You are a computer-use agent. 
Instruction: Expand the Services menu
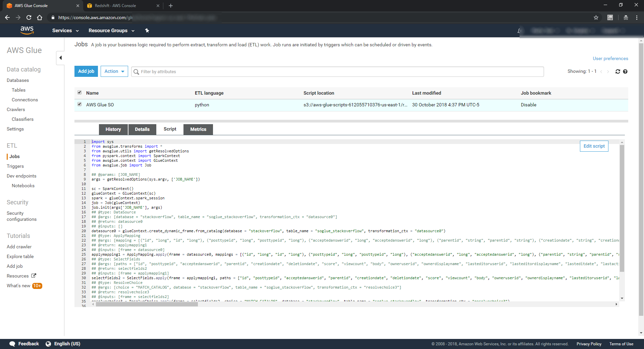click(x=65, y=31)
